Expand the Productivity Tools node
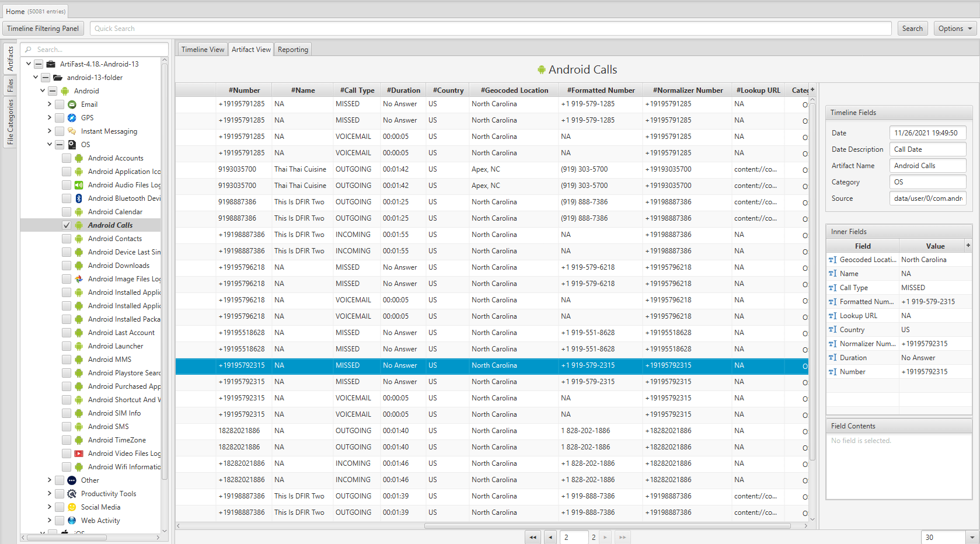This screenshot has height=544, width=980. tap(50, 493)
